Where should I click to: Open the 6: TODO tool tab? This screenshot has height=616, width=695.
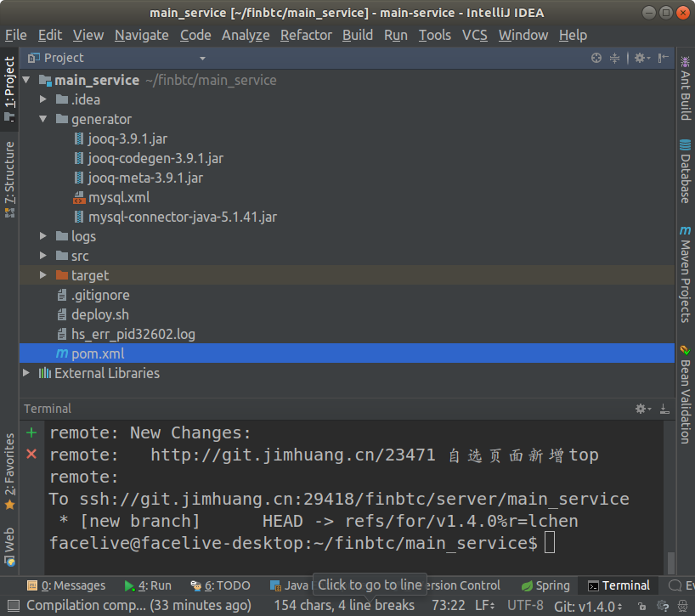pyautogui.click(x=220, y=585)
